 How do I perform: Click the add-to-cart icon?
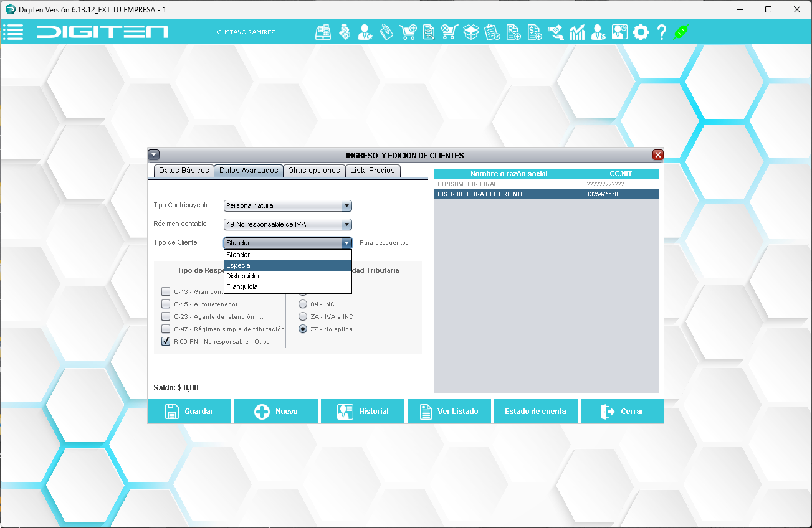click(408, 32)
